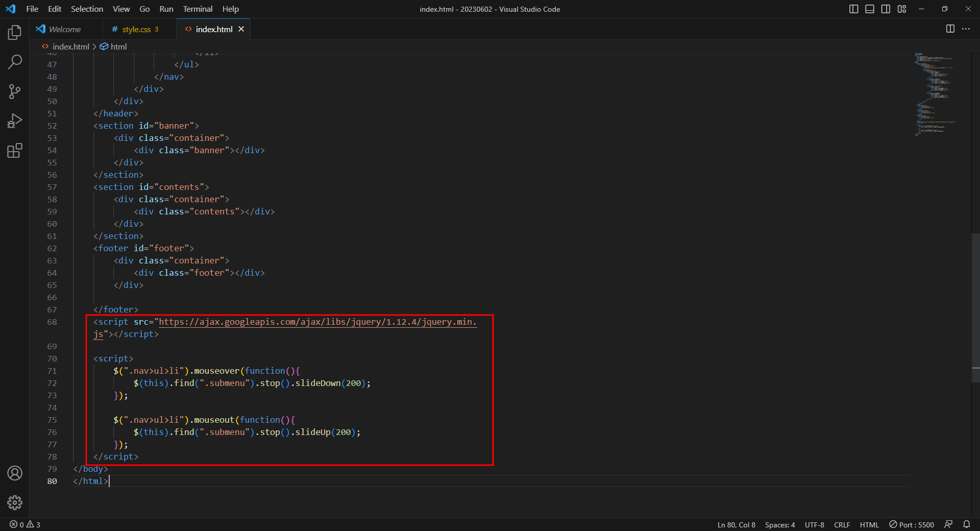The width and height of the screenshot is (980, 531).
Task: Open Run and Debug view
Action: pyautogui.click(x=15, y=121)
